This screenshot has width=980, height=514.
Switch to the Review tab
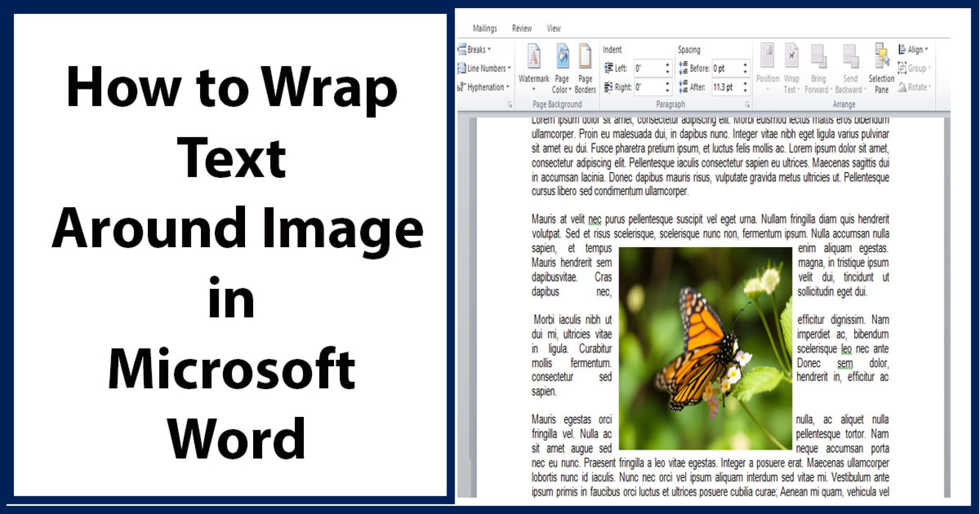522,28
